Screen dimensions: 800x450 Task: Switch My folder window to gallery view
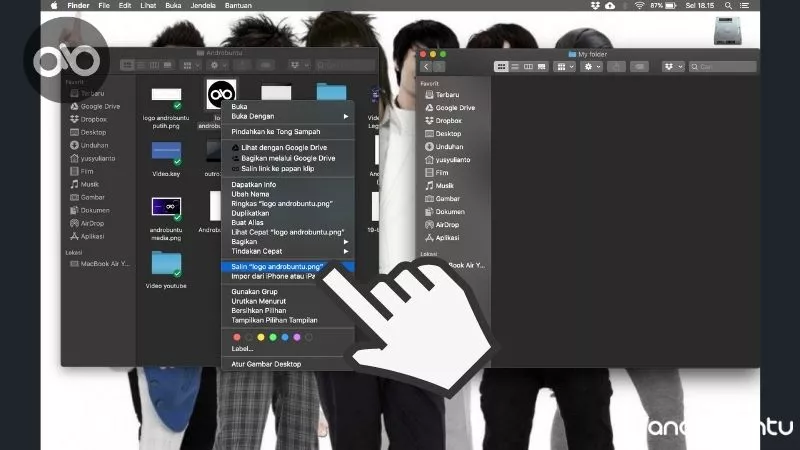pos(542,67)
